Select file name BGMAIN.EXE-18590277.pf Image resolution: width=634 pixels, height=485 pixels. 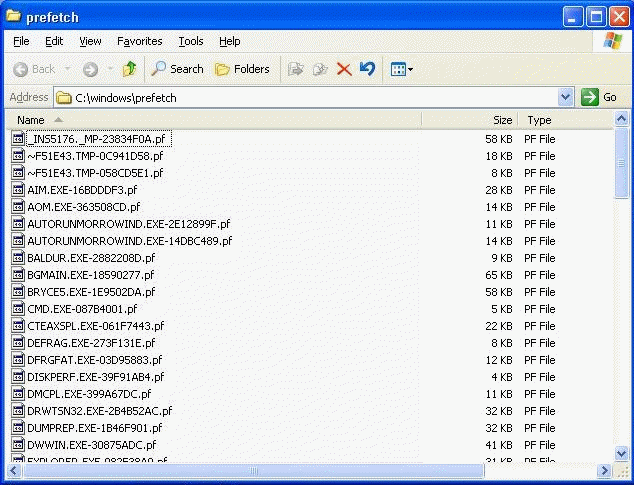[x=91, y=275]
